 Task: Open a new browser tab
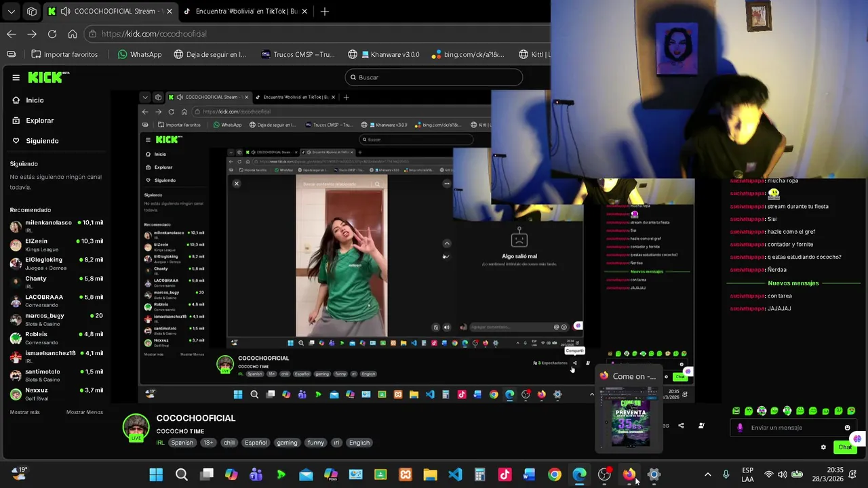click(325, 12)
